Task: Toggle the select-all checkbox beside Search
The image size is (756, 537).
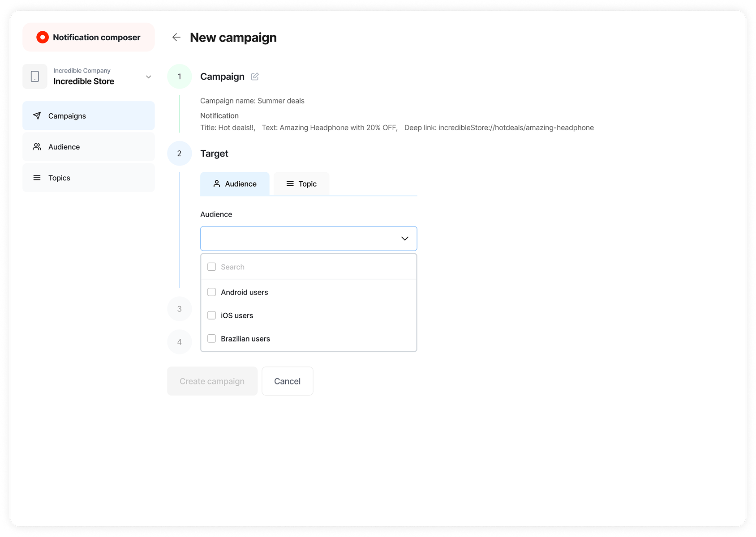Action: click(212, 267)
